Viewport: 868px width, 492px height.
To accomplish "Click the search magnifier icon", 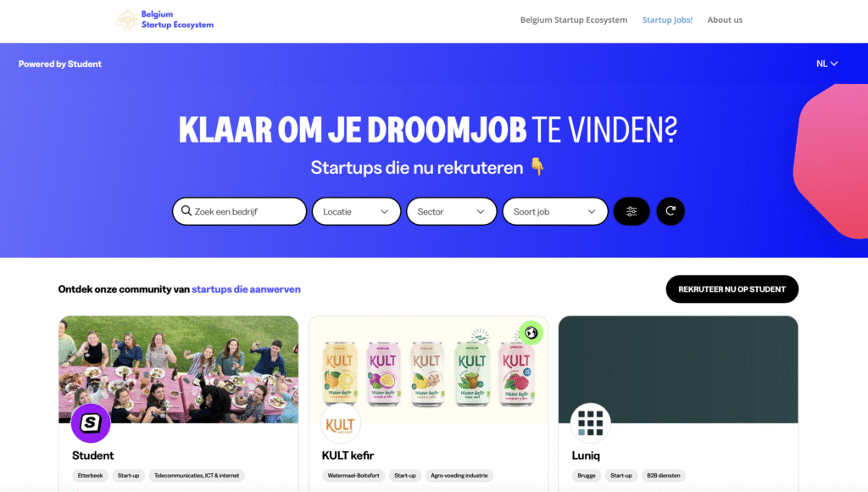I will pyautogui.click(x=186, y=211).
